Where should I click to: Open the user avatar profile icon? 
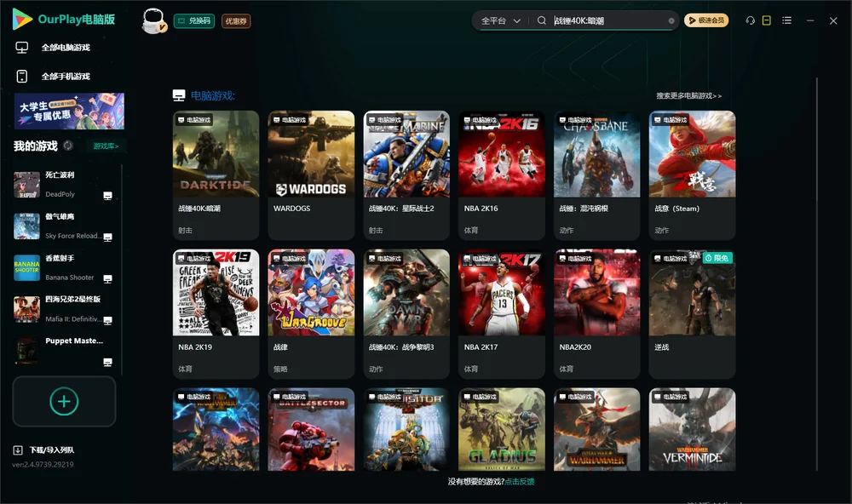153,21
